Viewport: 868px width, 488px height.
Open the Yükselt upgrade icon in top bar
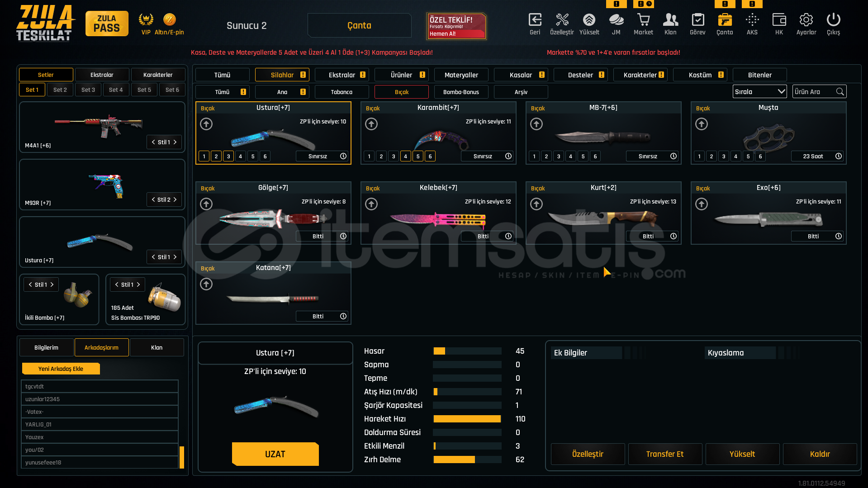[x=589, y=20]
